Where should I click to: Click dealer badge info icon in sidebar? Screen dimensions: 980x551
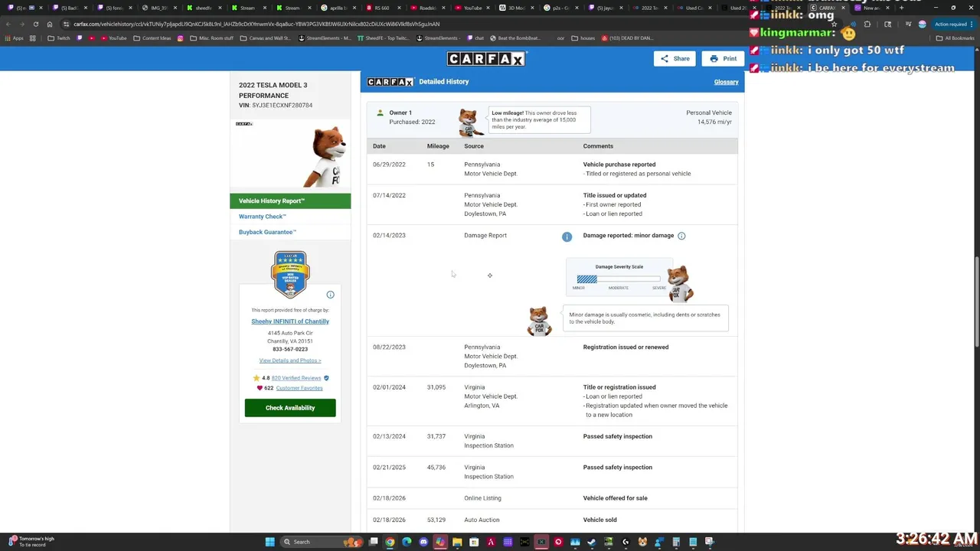[x=330, y=295]
